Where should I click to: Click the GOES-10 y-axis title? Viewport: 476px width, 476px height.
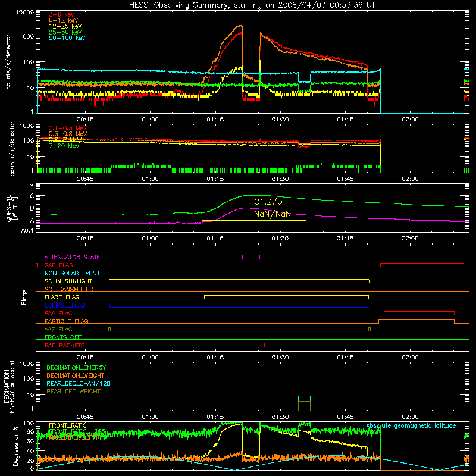[x=9, y=208]
